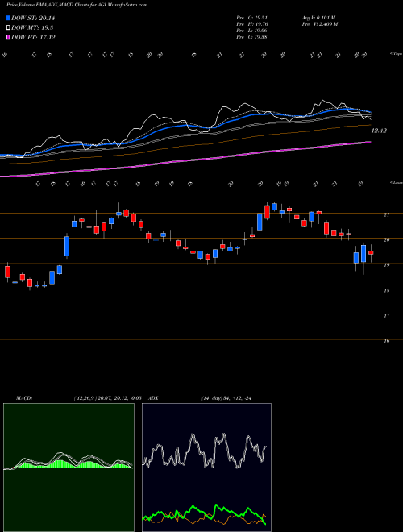Click the ADX (14 day) parameter values
Viewport: 403px width, 532px height.
point(226,398)
